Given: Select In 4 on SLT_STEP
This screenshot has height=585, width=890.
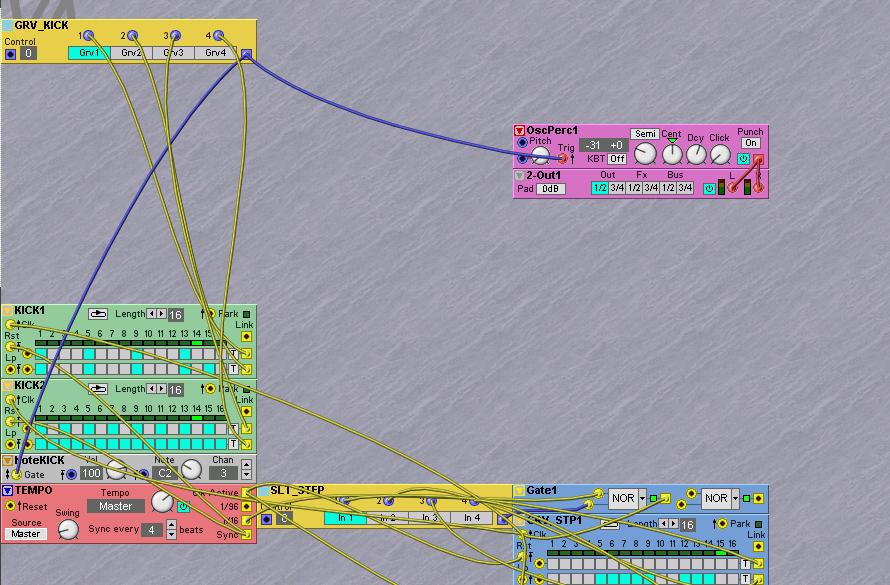Looking at the screenshot, I should click(x=471, y=518).
